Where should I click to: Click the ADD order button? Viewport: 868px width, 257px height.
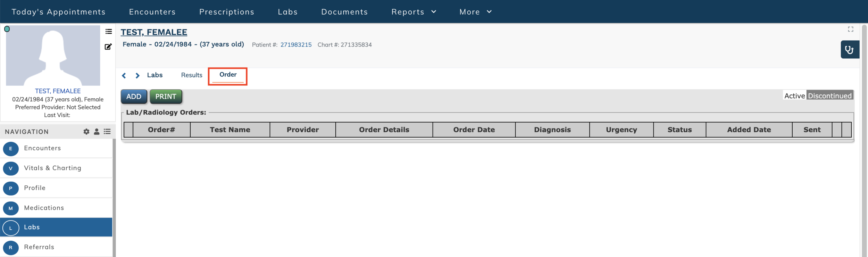(134, 97)
